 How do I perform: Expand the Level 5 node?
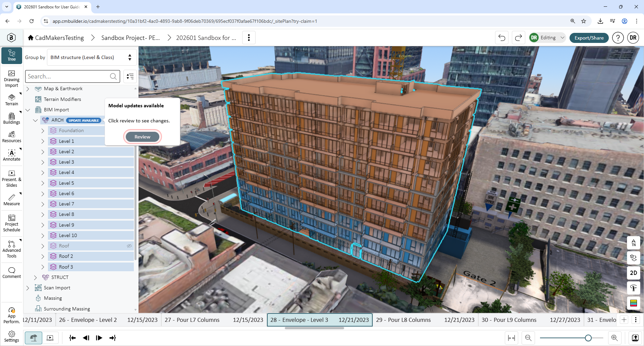43,183
